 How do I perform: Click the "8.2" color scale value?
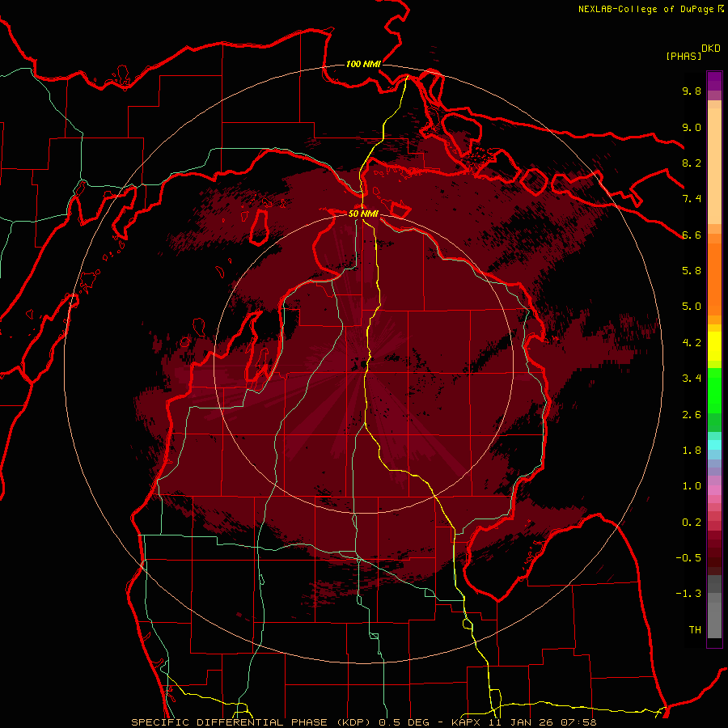pos(692,163)
